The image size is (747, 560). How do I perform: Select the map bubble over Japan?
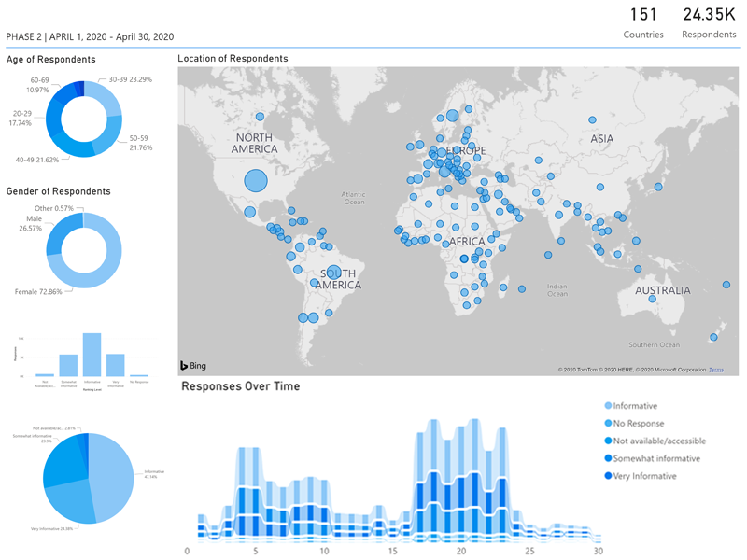pos(658,188)
